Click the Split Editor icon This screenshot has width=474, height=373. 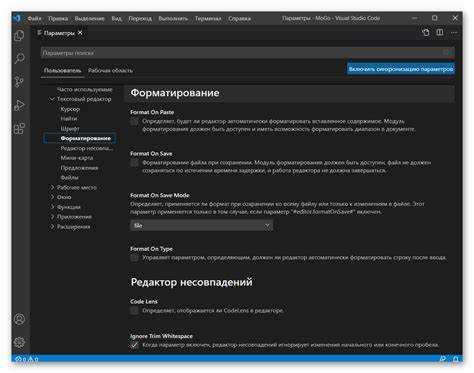[440, 32]
